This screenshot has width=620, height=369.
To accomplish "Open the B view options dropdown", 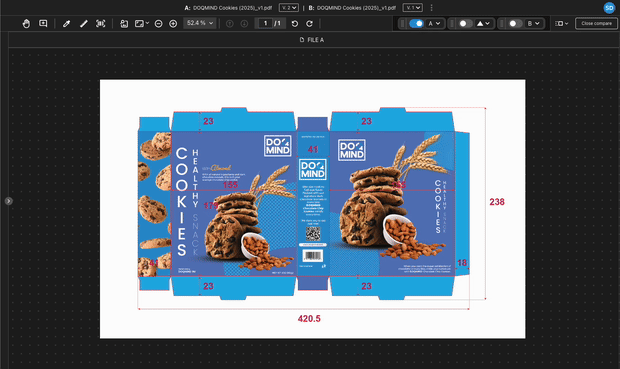I will tap(533, 24).
